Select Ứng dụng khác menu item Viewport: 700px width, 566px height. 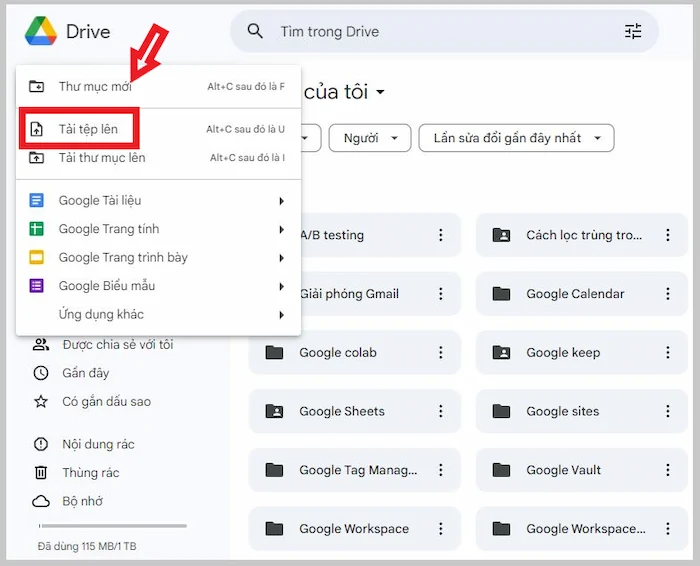coord(158,314)
